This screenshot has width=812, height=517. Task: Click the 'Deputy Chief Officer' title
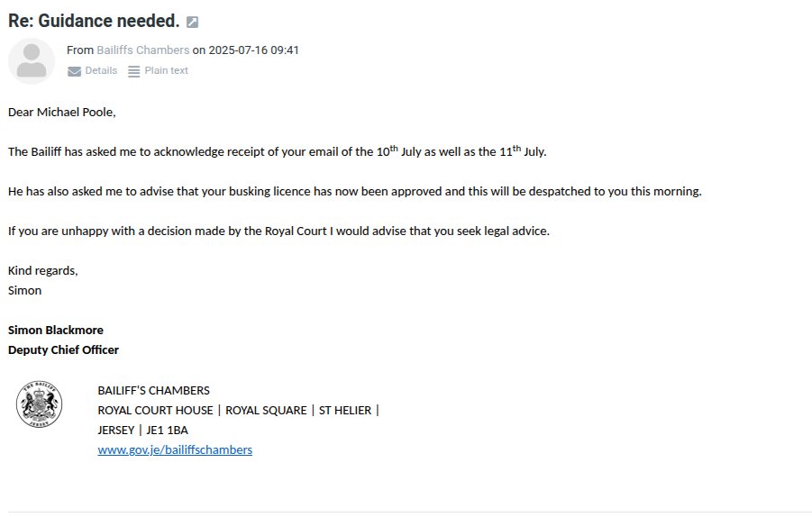[63, 349]
